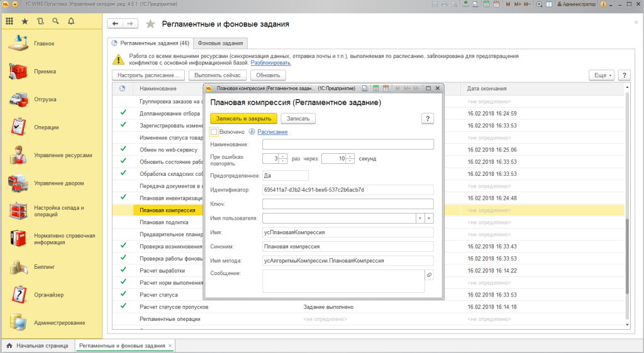The image size is (644, 353).
Task: Click the Имя пользователя input field
Action: point(339,218)
